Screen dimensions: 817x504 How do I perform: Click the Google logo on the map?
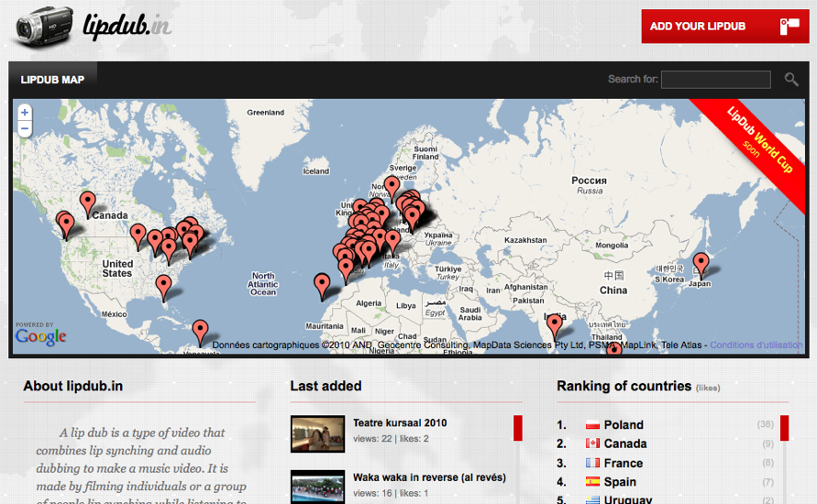40,336
